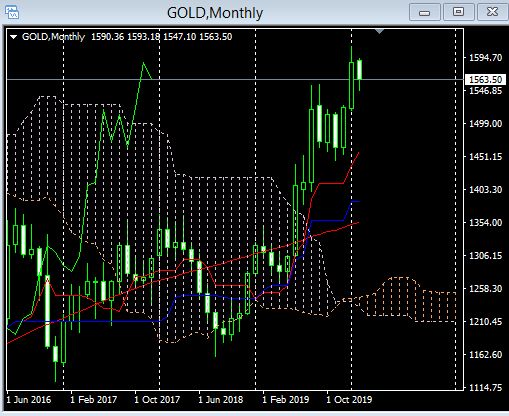
Task: Click the 1 Oct 2019 date label
Action: click(x=349, y=399)
